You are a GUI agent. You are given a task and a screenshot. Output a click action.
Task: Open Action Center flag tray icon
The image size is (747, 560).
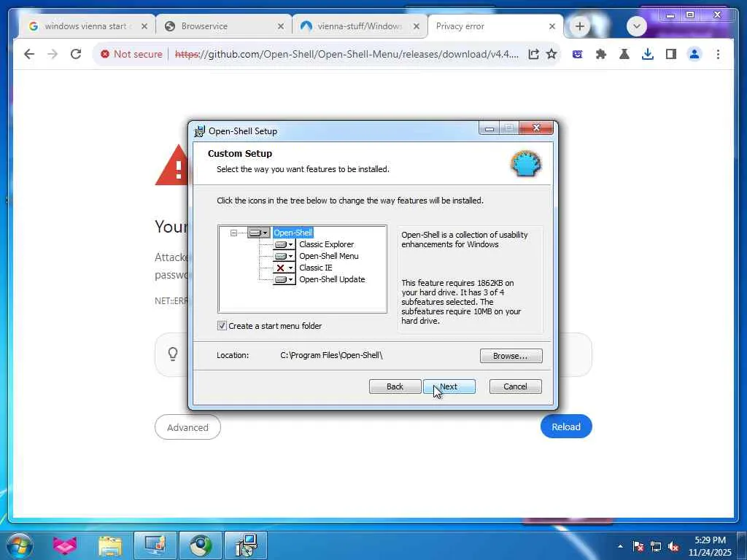(638, 546)
